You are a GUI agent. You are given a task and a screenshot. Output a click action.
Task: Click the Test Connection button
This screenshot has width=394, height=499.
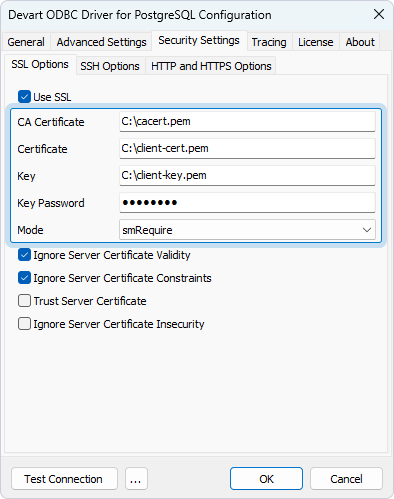pos(64,479)
